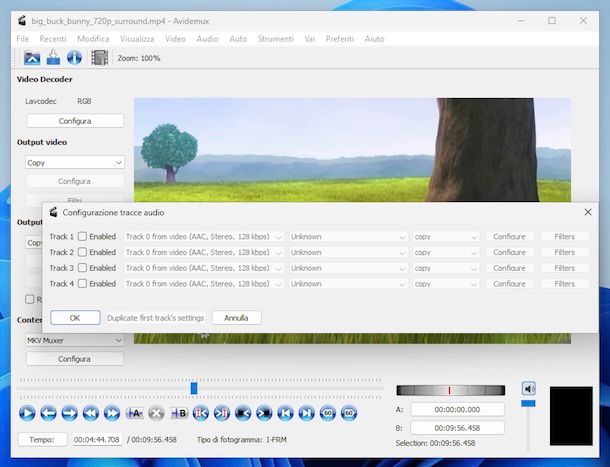Go forward 60 seconds button
This screenshot has height=467, width=610.
pyautogui.click(x=349, y=413)
